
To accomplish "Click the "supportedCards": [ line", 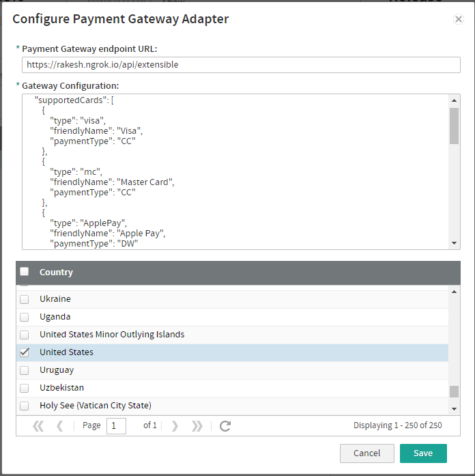I will tap(74, 100).
